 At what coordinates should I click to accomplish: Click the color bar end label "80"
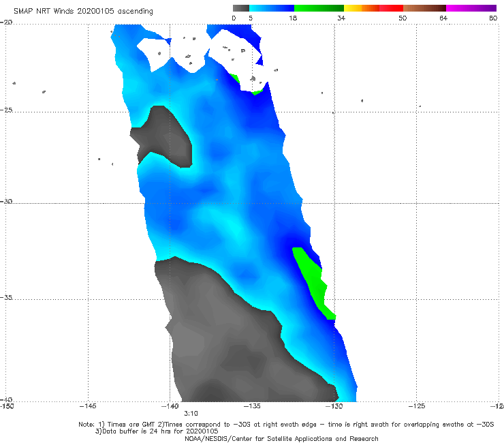pyautogui.click(x=493, y=18)
